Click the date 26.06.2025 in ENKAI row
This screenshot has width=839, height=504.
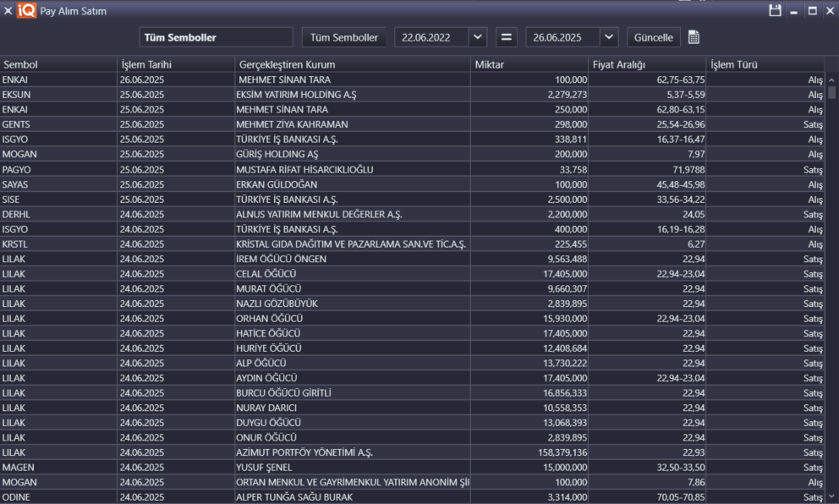point(176,79)
